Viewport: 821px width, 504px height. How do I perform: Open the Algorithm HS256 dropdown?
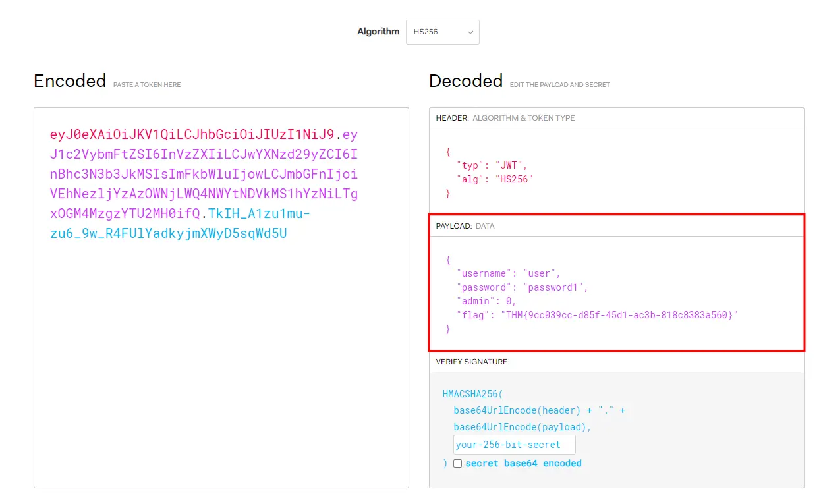pos(442,32)
